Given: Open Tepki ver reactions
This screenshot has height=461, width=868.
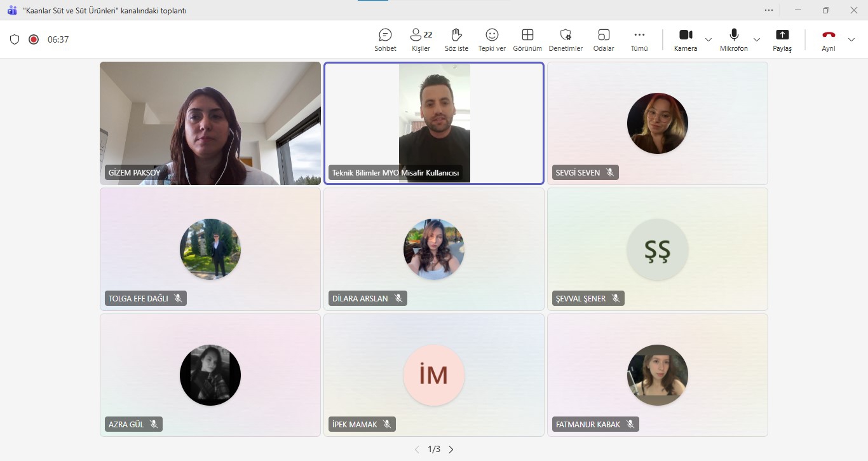Looking at the screenshot, I should 492,39.
